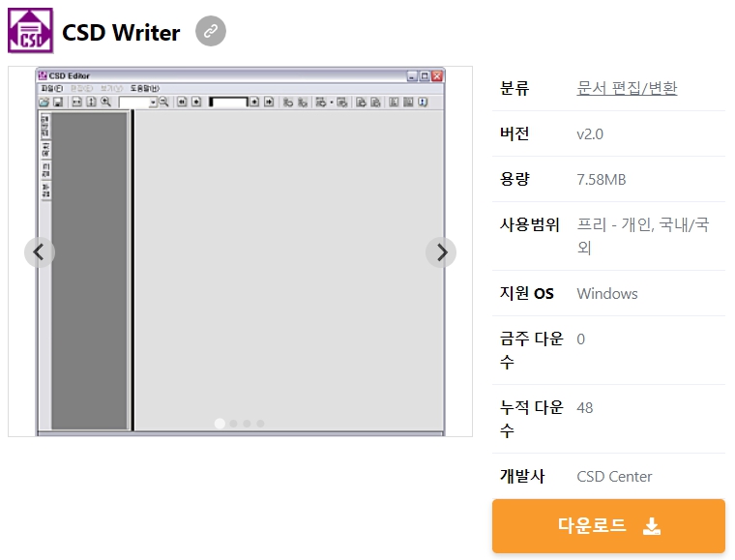The width and height of the screenshot is (735, 560).
Task: Click previous-page icon in CSD Editor toolbar
Action: [196, 103]
